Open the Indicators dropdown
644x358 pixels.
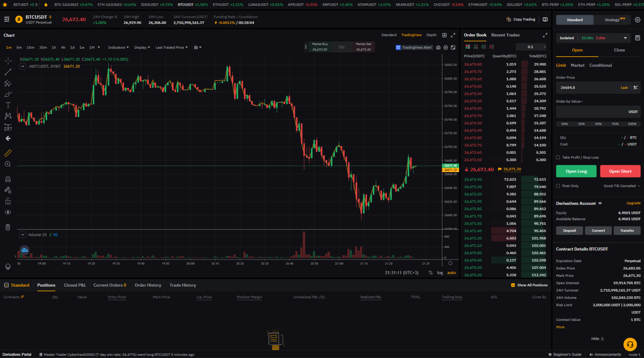click(118, 48)
